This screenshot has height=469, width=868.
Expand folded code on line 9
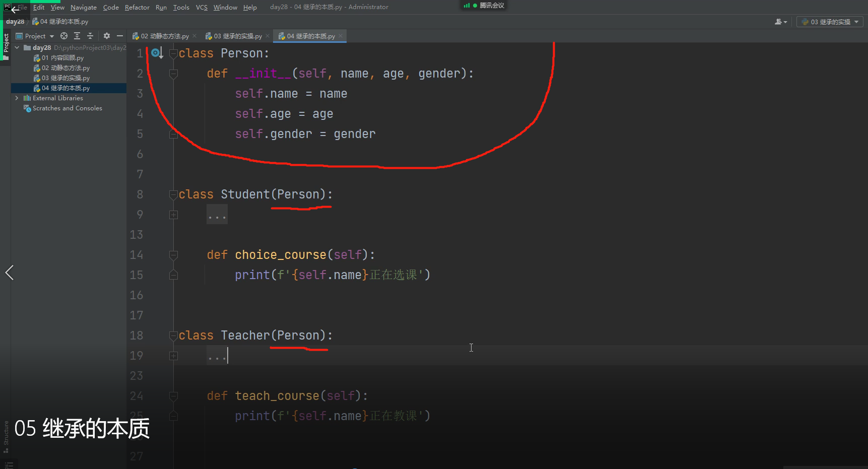click(173, 215)
